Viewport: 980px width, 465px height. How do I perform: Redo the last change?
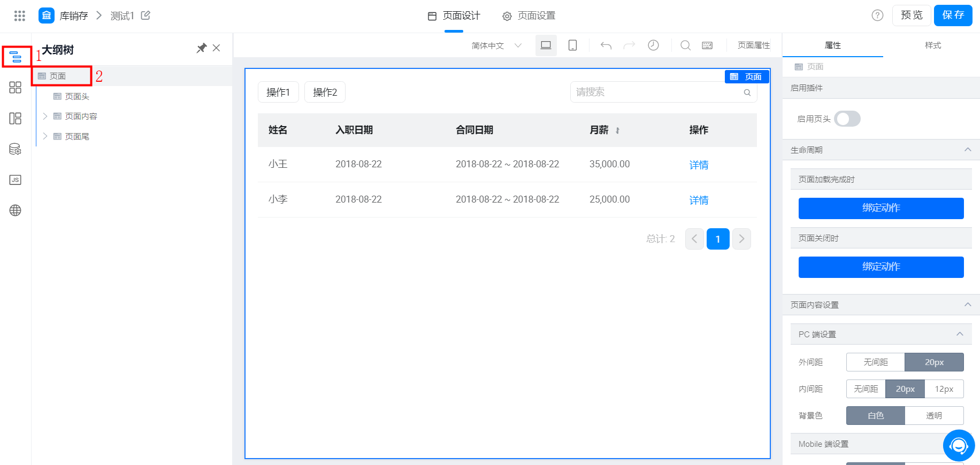630,45
